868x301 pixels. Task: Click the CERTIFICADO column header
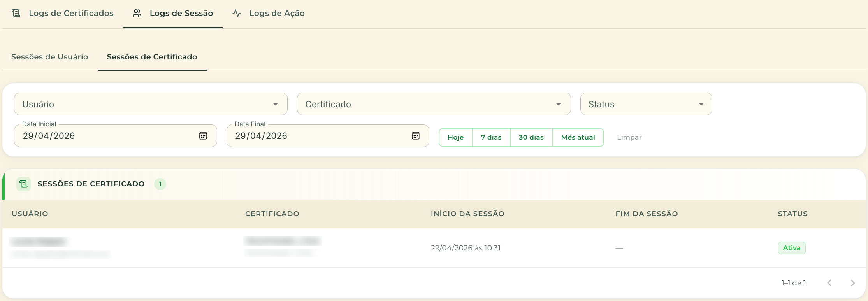coord(272,213)
